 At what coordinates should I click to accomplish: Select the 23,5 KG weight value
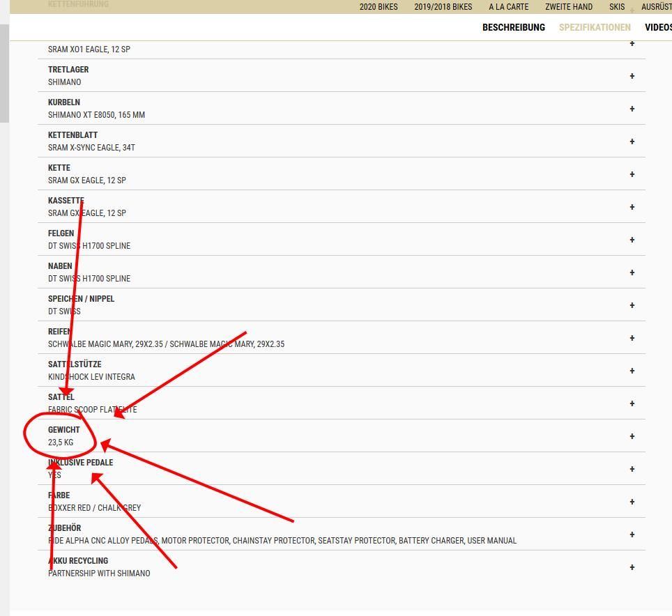(x=61, y=442)
